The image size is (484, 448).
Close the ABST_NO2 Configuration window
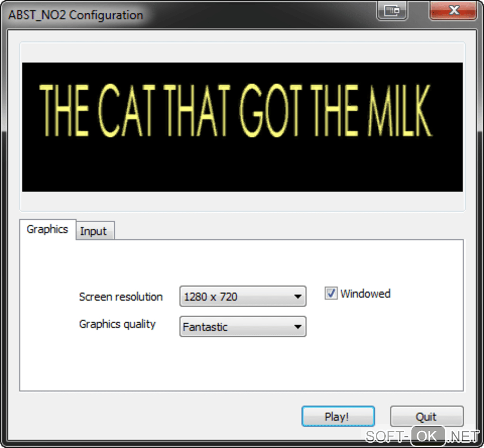click(x=453, y=10)
